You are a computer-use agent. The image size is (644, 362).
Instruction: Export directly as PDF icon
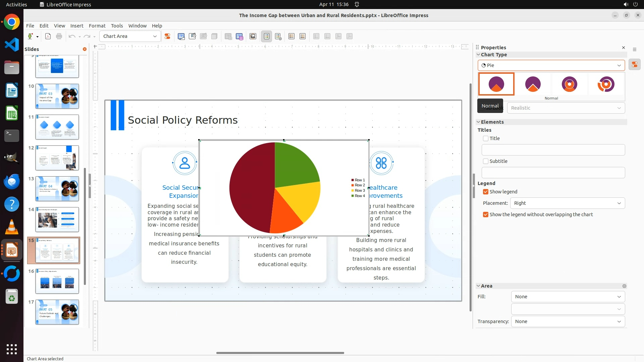coord(48,36)
